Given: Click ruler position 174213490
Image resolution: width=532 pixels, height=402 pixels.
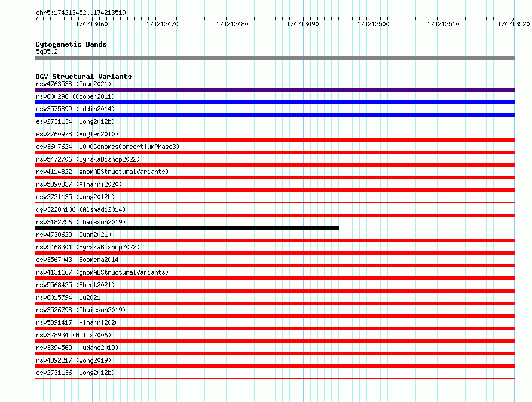Looking at the screenshot, I should point(302,24).
